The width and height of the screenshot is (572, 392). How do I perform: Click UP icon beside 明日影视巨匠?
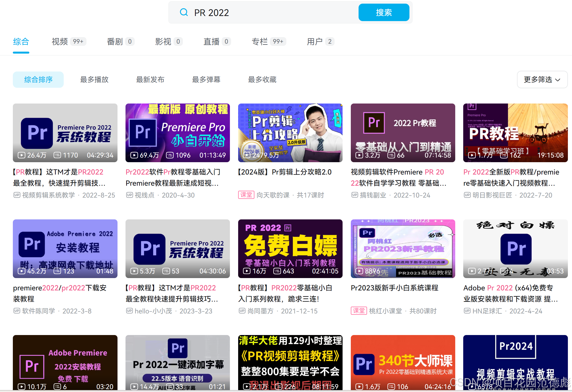point(467,195)
